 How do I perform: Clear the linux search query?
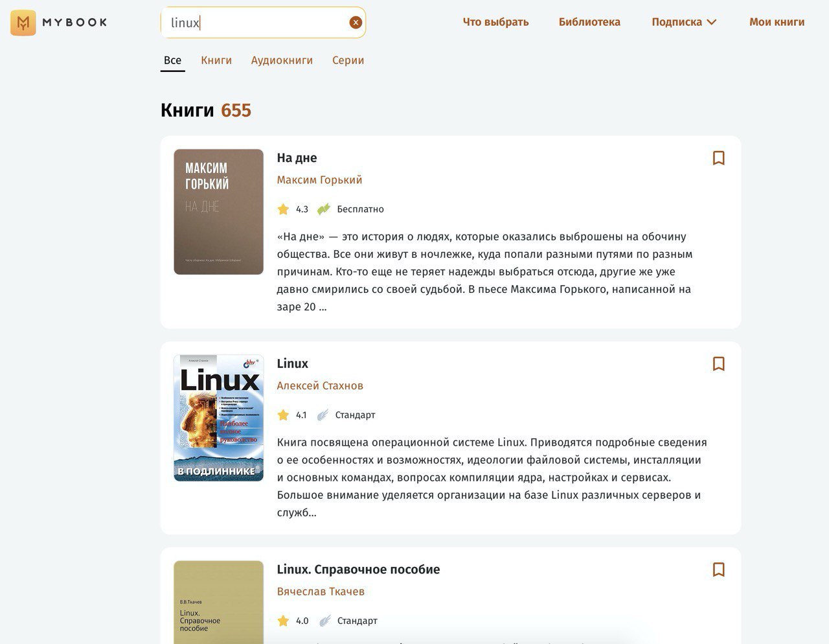coord(356,23)
